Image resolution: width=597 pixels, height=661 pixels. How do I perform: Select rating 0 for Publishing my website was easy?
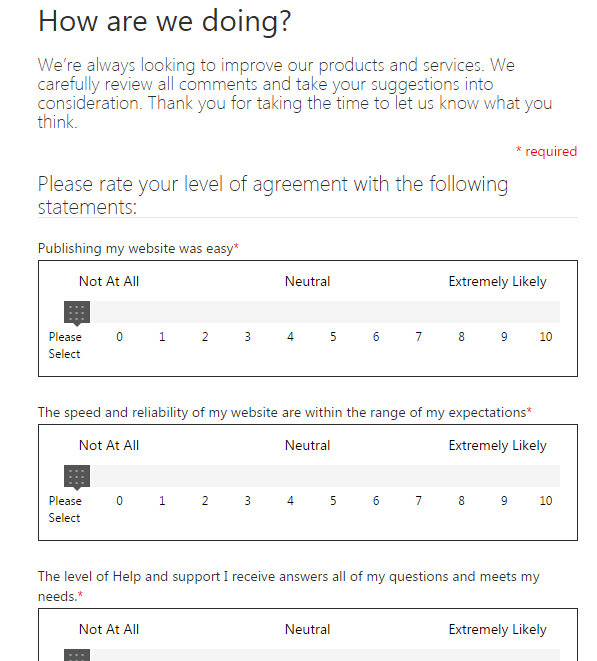(119, 336)
